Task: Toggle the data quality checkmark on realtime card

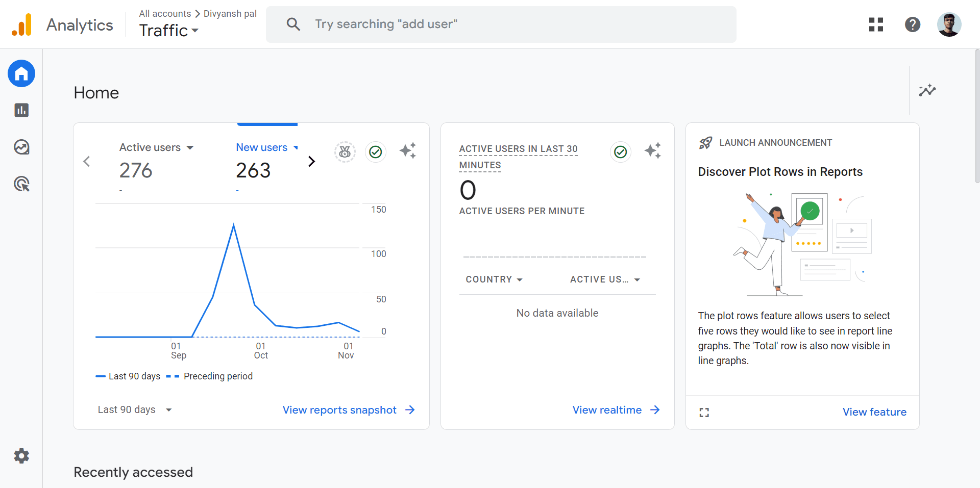Action: click(x=620, y=151)
